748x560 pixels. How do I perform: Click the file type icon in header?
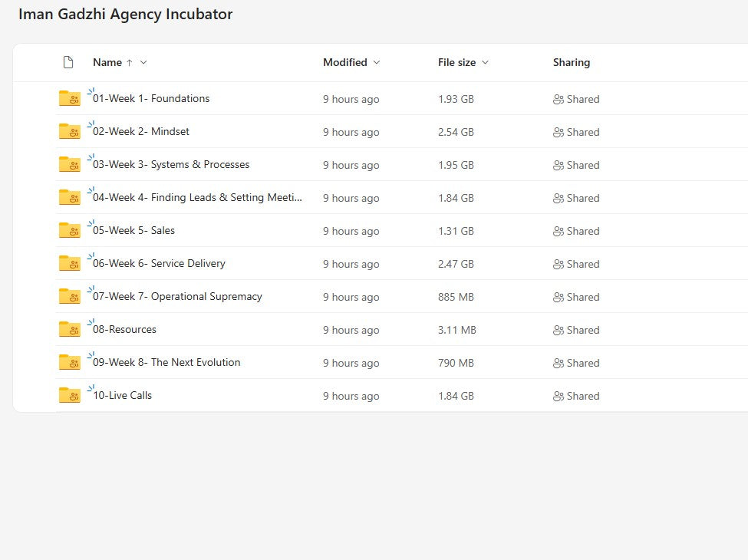click(68, 62)
